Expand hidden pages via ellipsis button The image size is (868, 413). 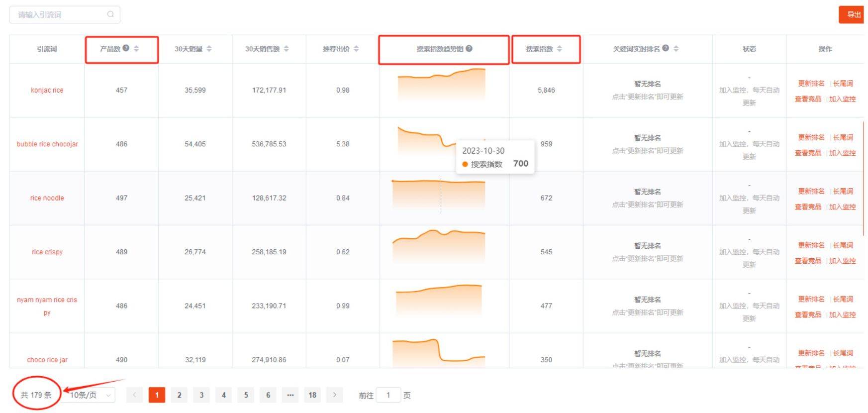pyautogui.click(x=290, y=395)
